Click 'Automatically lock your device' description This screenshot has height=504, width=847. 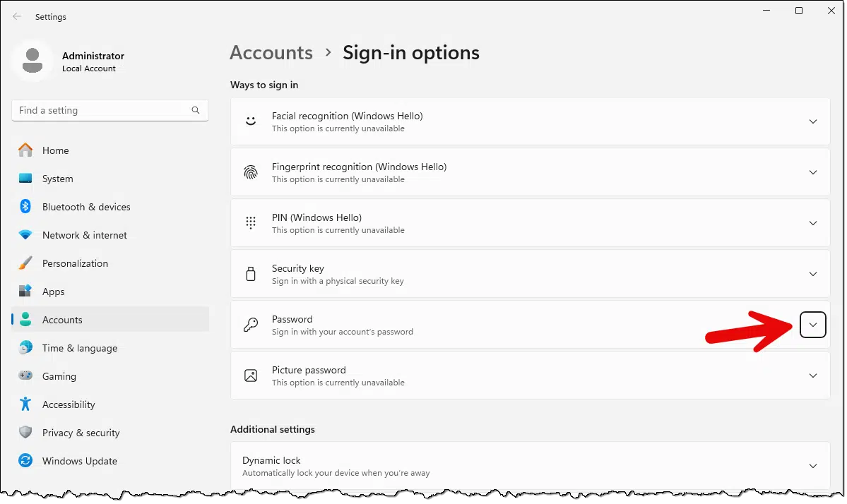coord(336,473)
